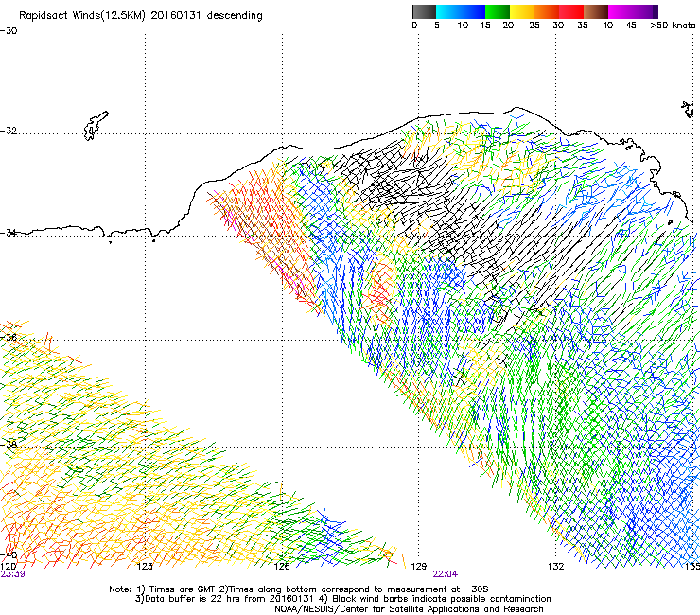This screenshot has height=615, width=700.
Task: Click the legend value '10'
Action: coord(463,26)
